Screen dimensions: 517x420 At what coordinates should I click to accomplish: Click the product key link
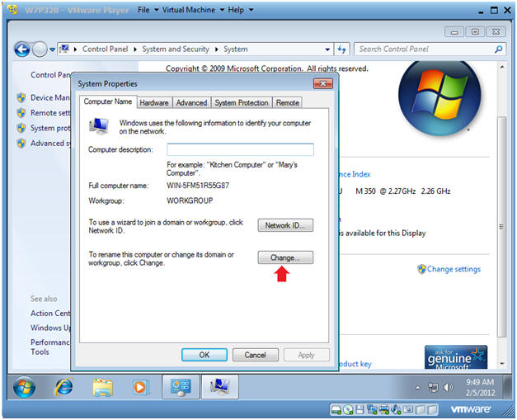(355, 364)
